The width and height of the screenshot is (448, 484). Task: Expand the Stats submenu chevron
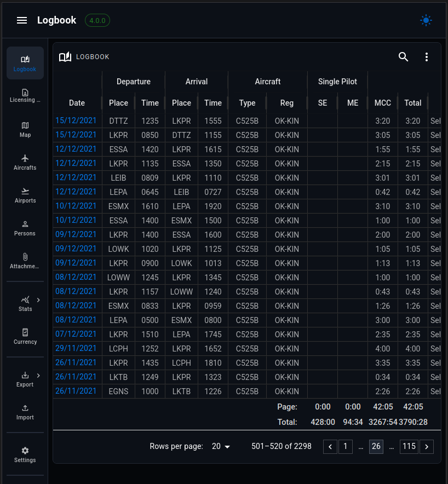pyautogui.click(x=38, y=299)
